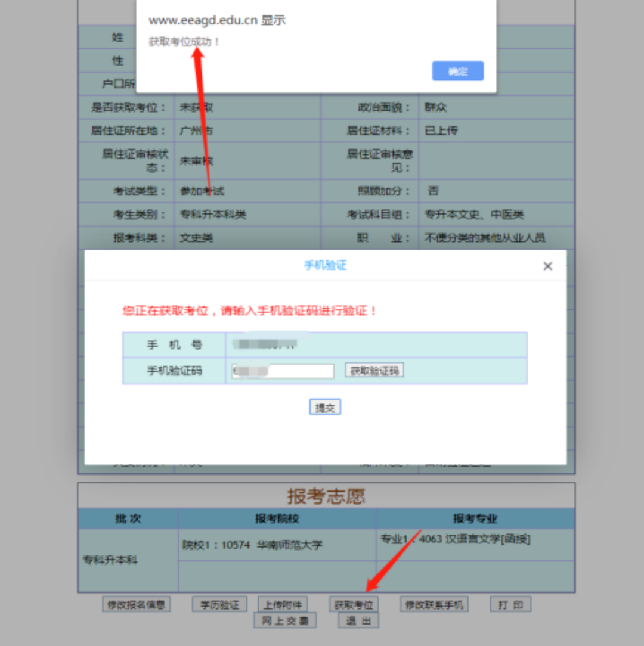The width and height of the screenshot is (644, 646).
Task: Select 政治面貌 label
Action: [384, 107]
